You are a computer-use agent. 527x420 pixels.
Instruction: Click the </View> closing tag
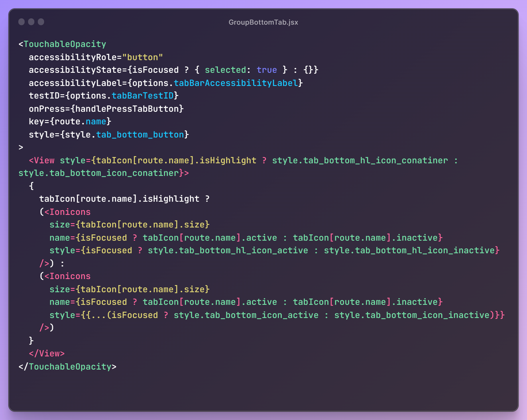pyautogui.click(x=47, y=354)
